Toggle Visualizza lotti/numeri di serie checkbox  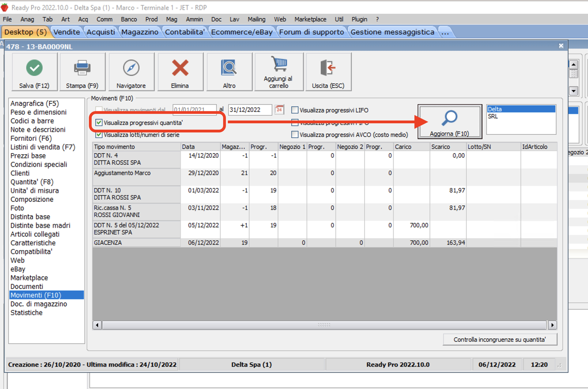(99, 135)
